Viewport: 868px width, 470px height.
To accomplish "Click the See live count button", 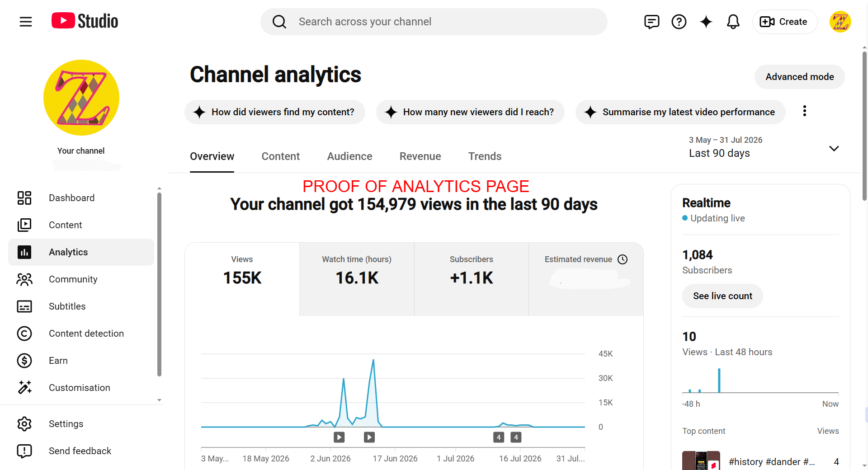I will click(x=722, y=296).
